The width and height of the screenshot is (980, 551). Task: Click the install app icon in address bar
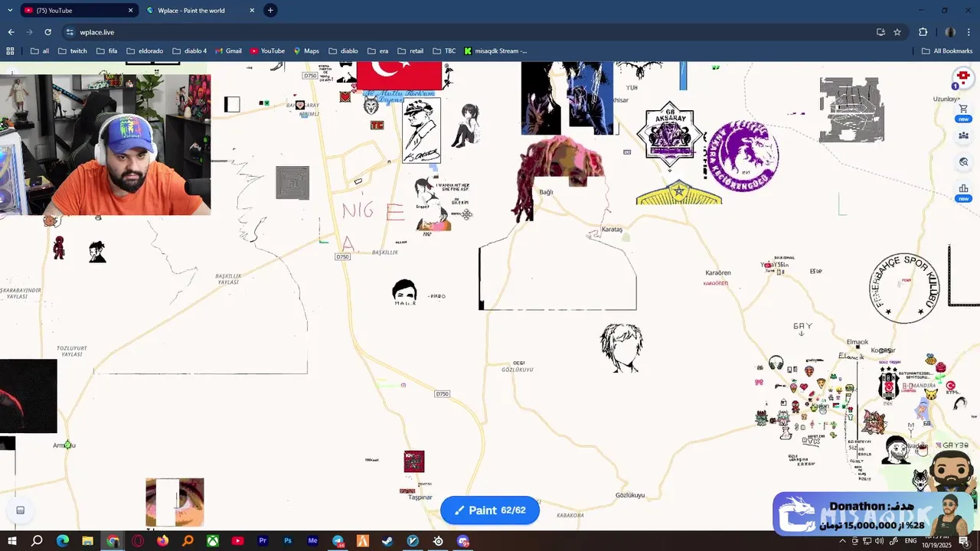click(x=880, y=32)
